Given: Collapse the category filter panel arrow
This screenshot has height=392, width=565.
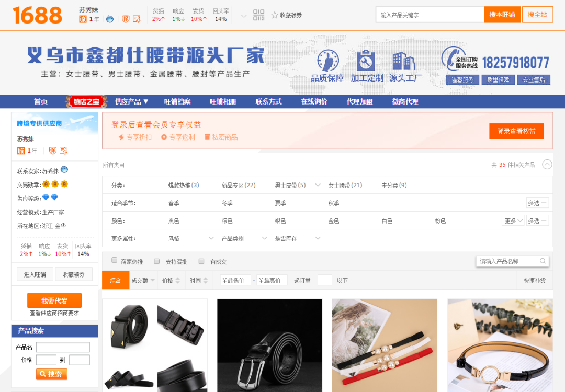Looking at the screenshot, I should coord(547,165).
